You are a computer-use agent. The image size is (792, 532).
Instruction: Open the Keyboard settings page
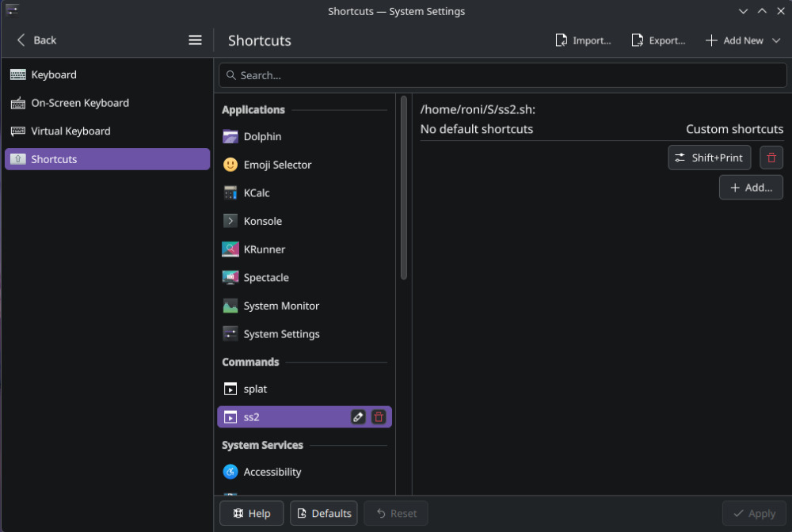(107, 74)
